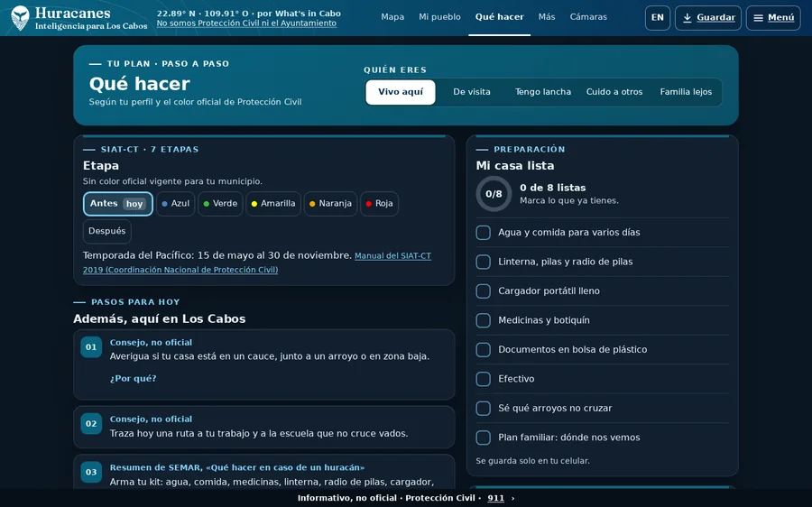
Task: Select the Vivo aquí profile
Action: tap(401, 92)
